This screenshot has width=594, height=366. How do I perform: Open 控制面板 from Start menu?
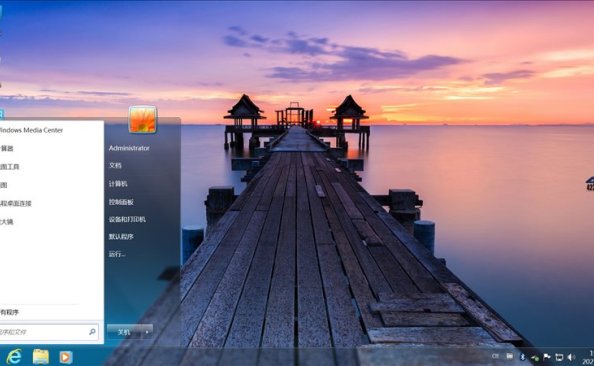[121, 202]
